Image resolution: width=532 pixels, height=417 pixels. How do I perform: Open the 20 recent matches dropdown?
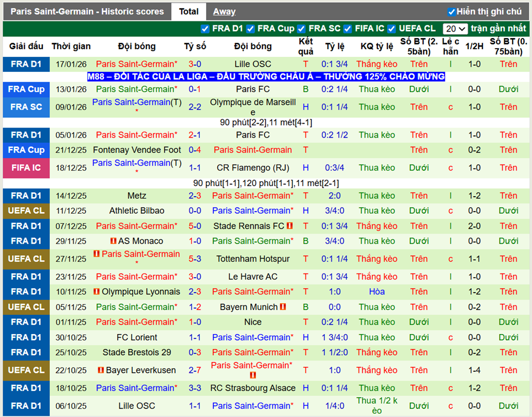(x=455, y=29)
